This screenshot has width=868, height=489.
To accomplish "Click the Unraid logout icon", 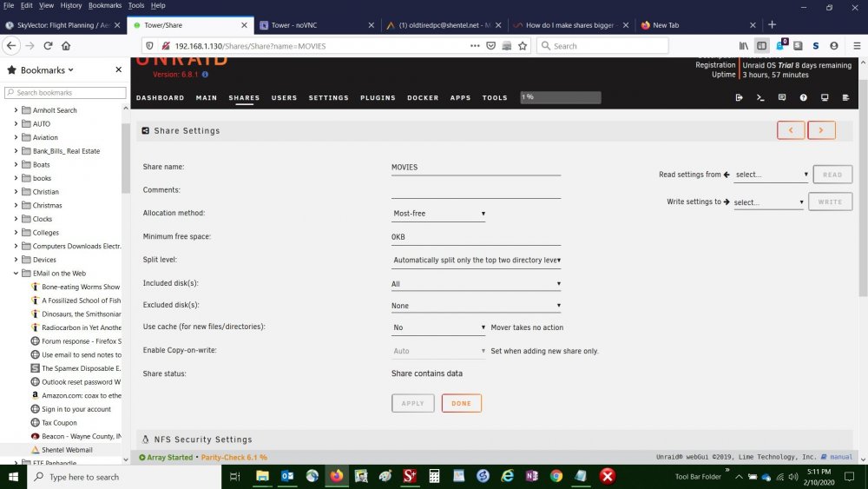I will click(739, 97).
